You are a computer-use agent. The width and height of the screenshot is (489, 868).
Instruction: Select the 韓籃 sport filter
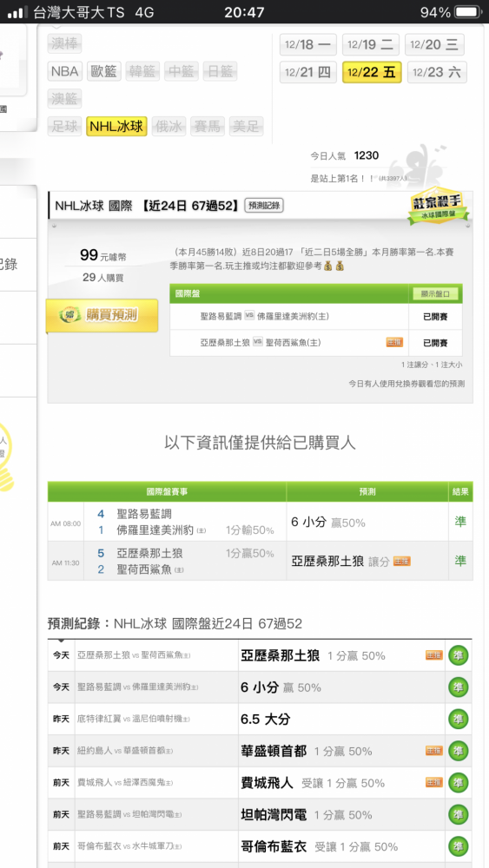coord(142,71)
